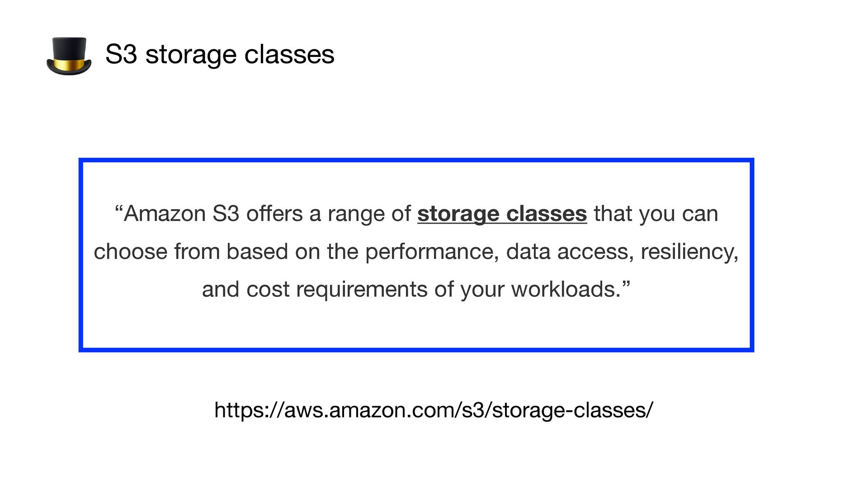
Task: Click the word "performance" in the quote
Action: pyautogui.click(x=432, y=252)
